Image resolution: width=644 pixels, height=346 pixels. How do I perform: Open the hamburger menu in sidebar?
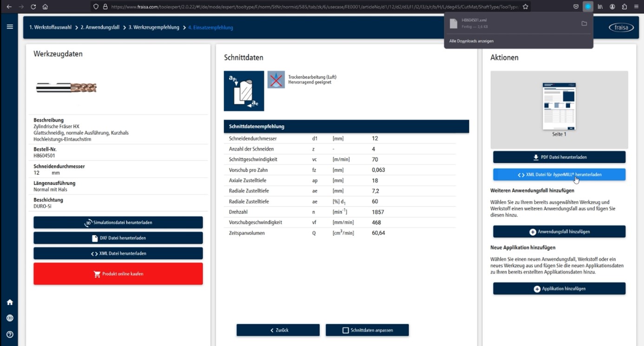(x=10, y=27)
